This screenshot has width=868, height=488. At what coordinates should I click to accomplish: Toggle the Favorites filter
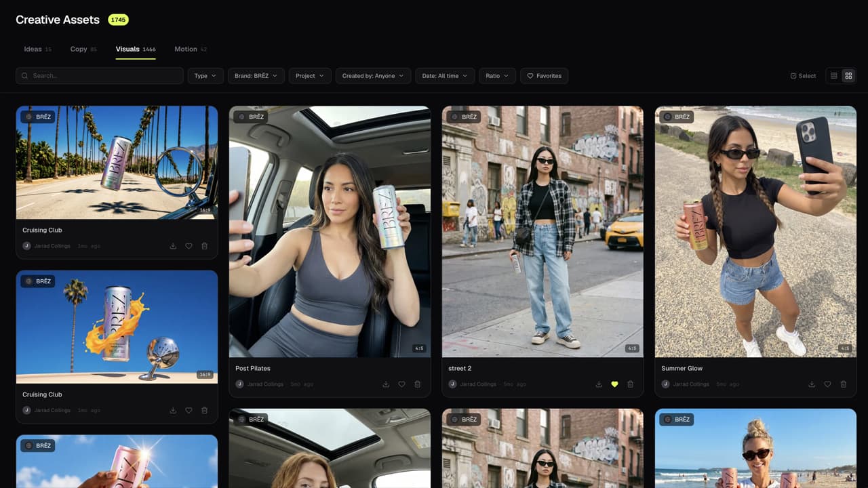click(x=544, y=76)
